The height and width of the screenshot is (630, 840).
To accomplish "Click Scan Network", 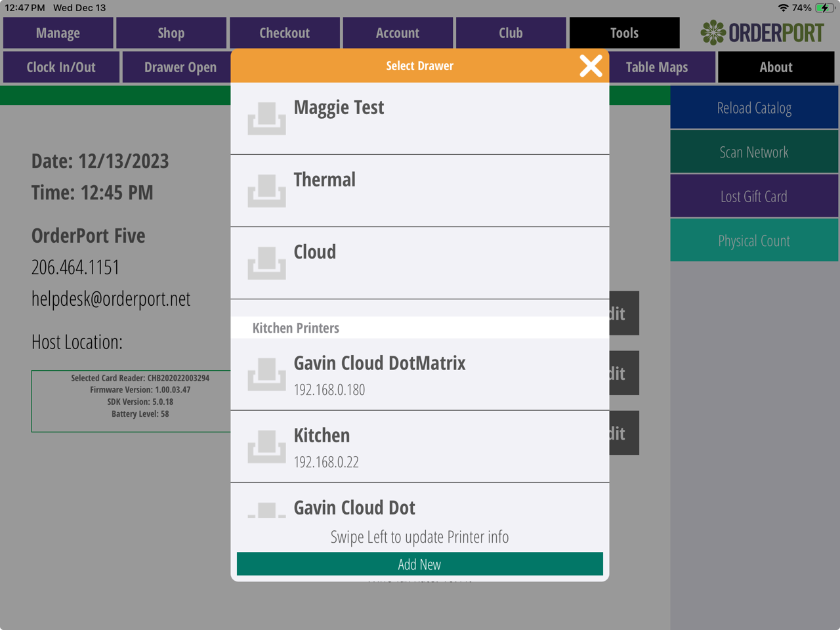I will pos(754,152).
